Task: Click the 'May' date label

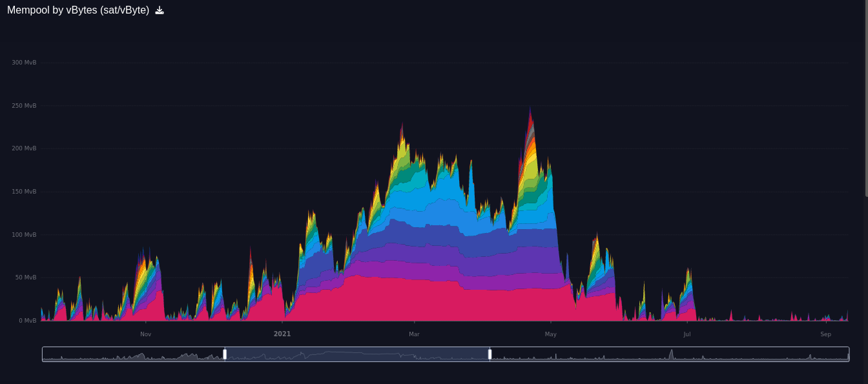Action: point(551,334)
